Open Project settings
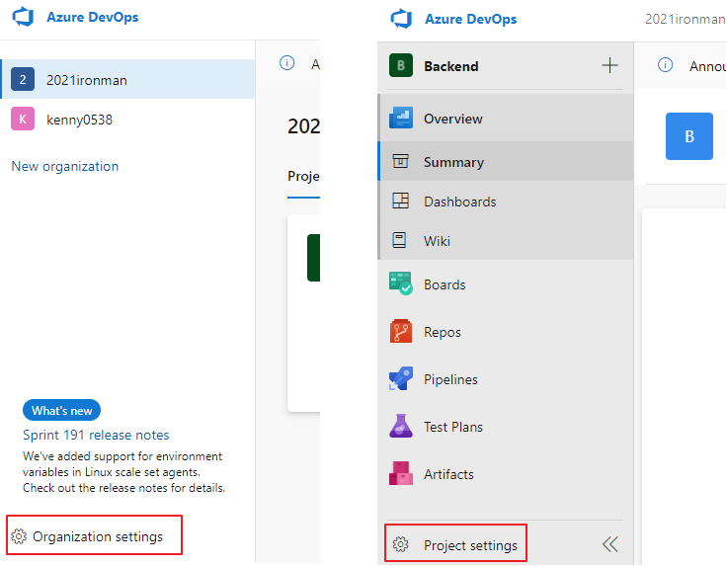 [x=456, y=543]
